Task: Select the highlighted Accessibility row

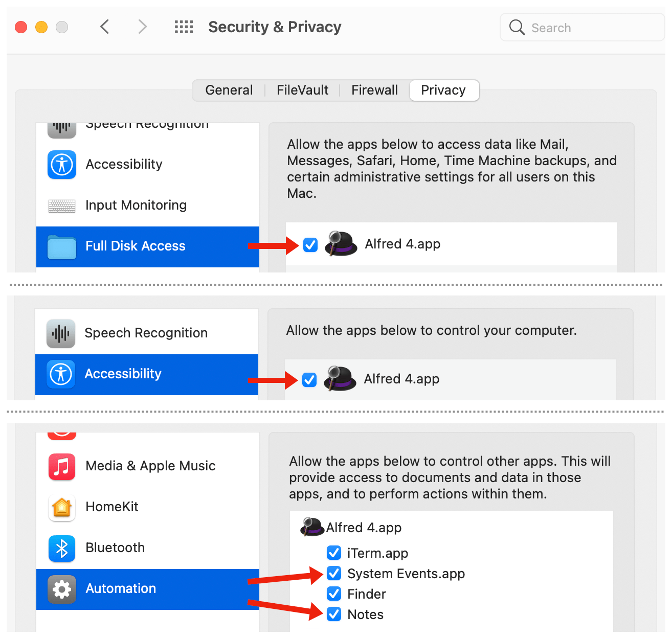Action: [x=147, y=375]
